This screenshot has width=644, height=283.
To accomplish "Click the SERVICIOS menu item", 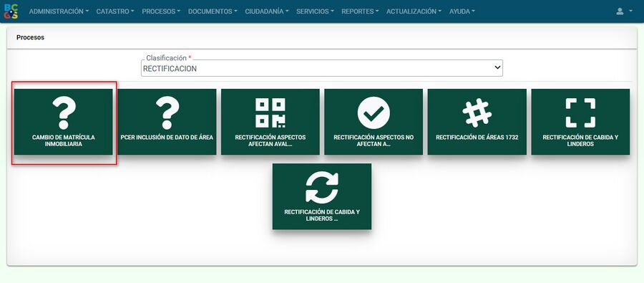I will click(315, 11).
